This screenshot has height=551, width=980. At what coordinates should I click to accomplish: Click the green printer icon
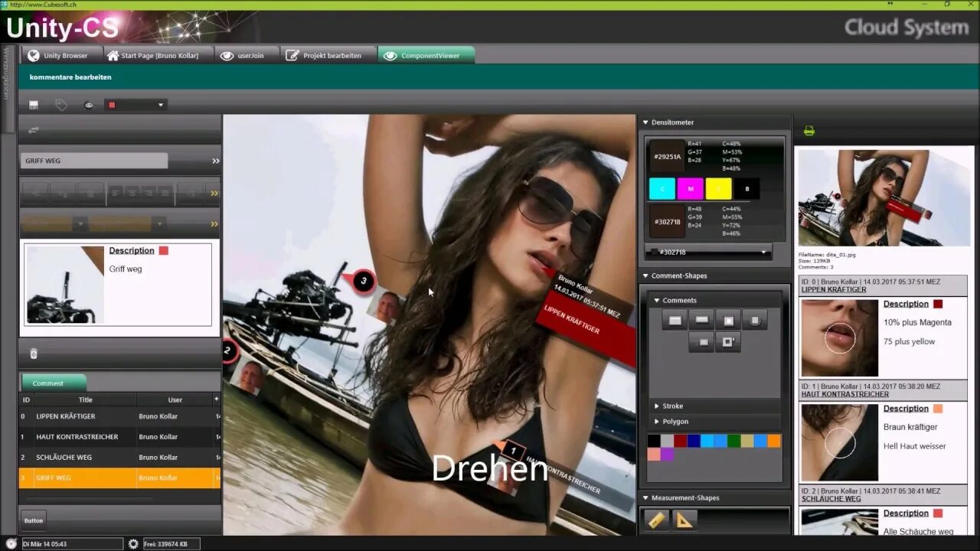click(x=809, y=131)
